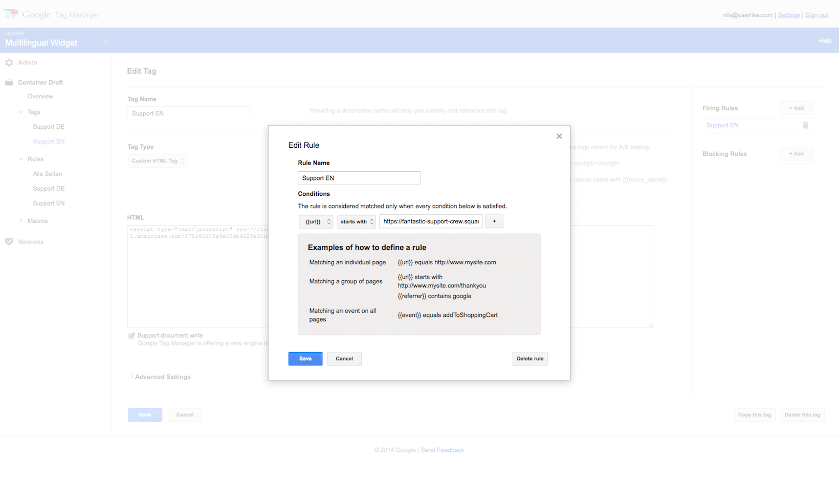
Task: Save the rule in the dialog
Action: pos(305,359)
